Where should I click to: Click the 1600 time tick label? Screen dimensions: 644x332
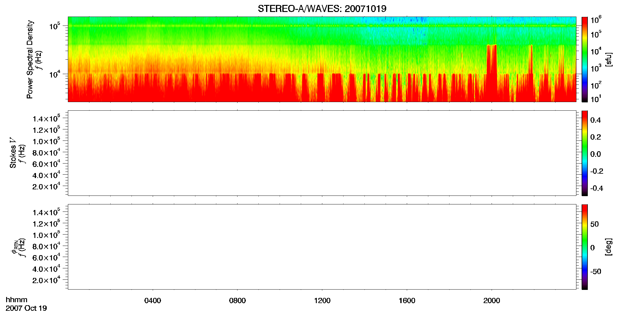(x=407, y=301)
